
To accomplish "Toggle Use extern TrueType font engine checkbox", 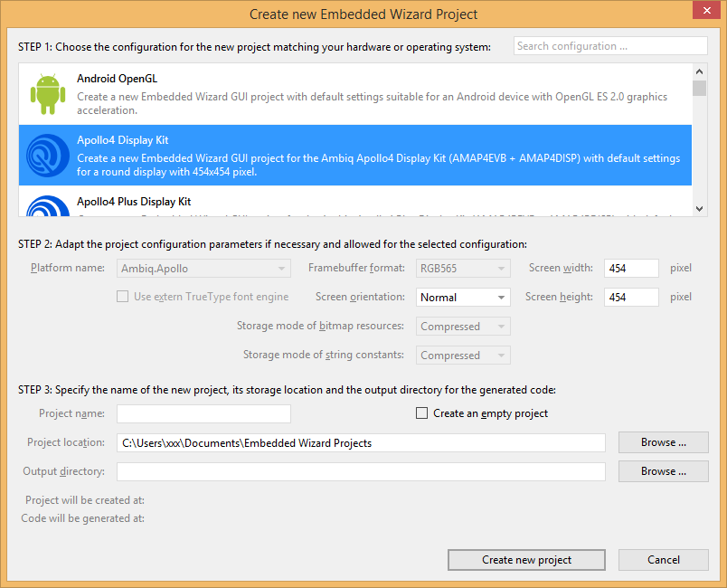I will click(122, 297).
